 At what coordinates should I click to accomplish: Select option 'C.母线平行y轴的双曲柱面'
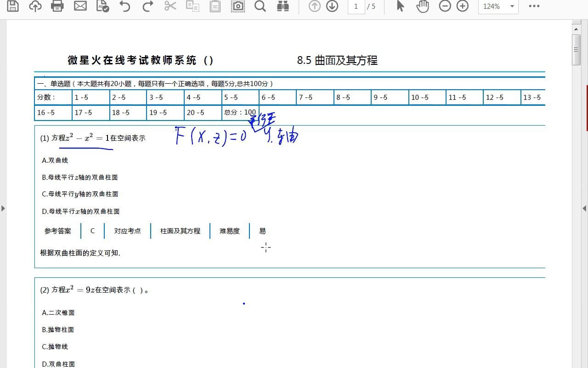(x=80, y=194)
